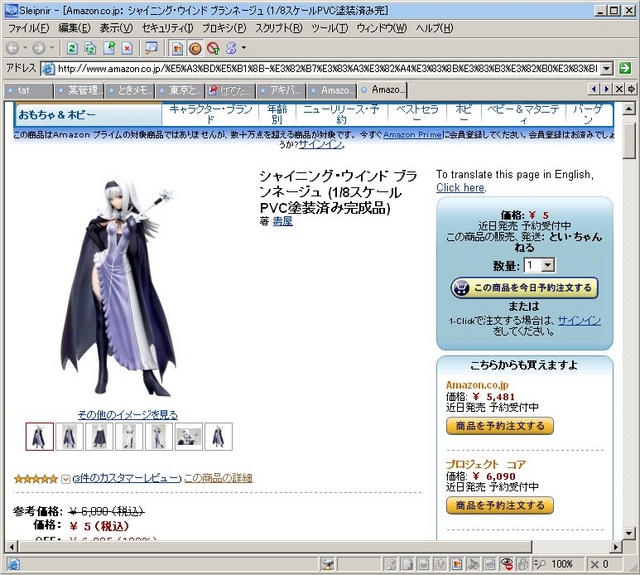Click the Refresh All Tabs icon
The height and width of the screenshot is (575, 640).
point(90,48)
